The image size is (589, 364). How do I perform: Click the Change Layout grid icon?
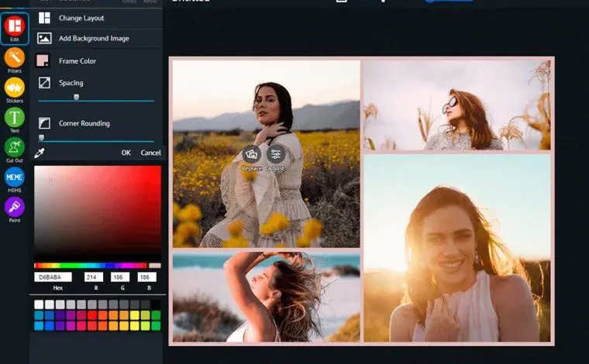tap(44, 18)
